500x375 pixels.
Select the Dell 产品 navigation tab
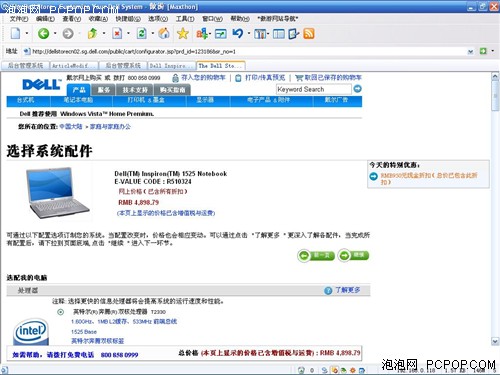pos(79,90)
